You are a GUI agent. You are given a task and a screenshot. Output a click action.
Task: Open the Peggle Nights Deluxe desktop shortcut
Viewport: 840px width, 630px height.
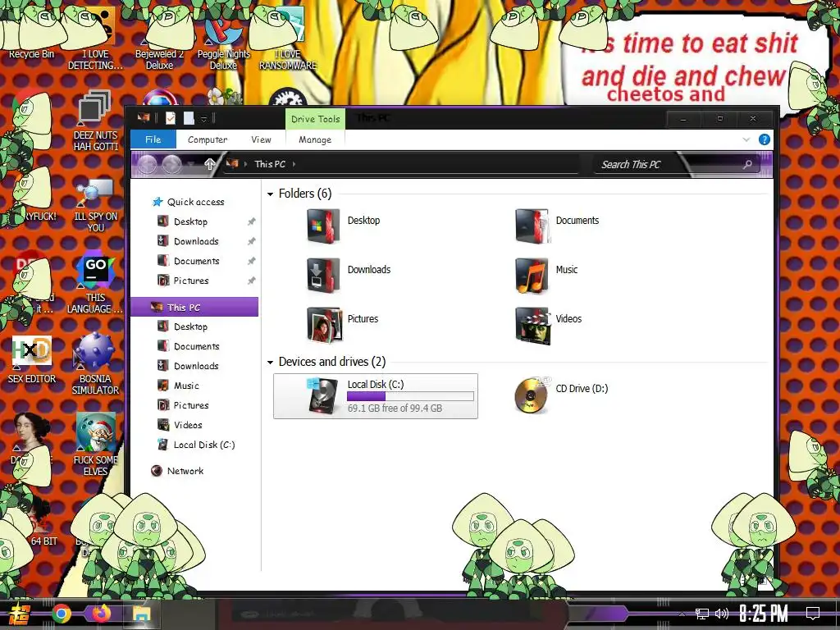[223, 40]
